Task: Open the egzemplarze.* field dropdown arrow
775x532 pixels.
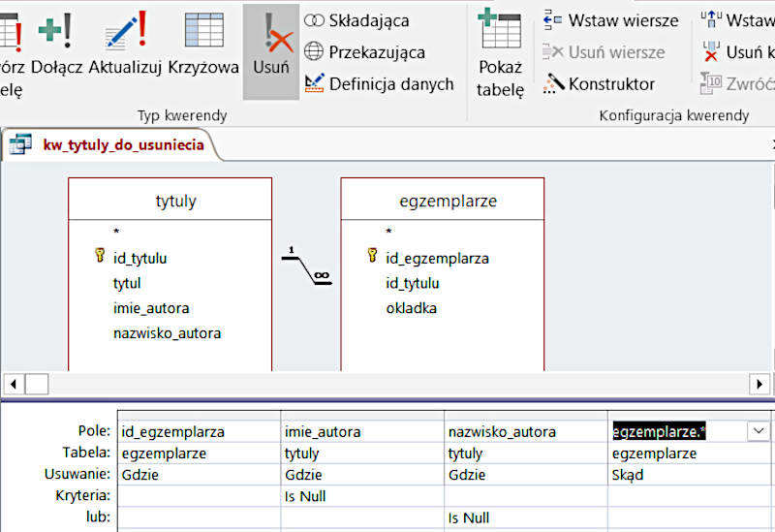Action: pos(759,431)
